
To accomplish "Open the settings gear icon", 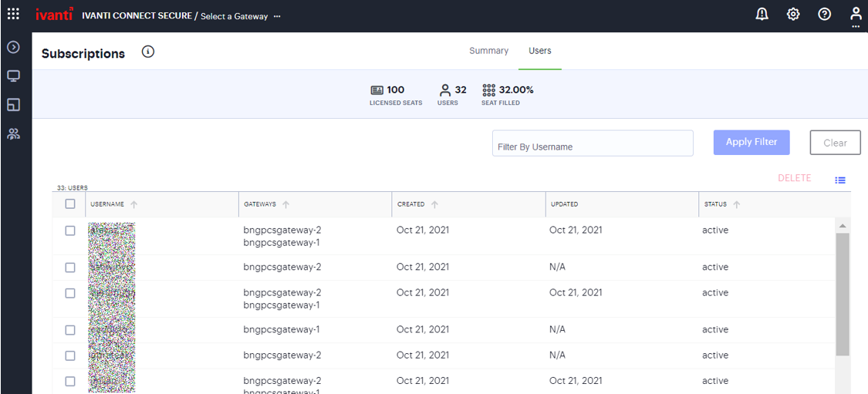I will click(793, 14).
